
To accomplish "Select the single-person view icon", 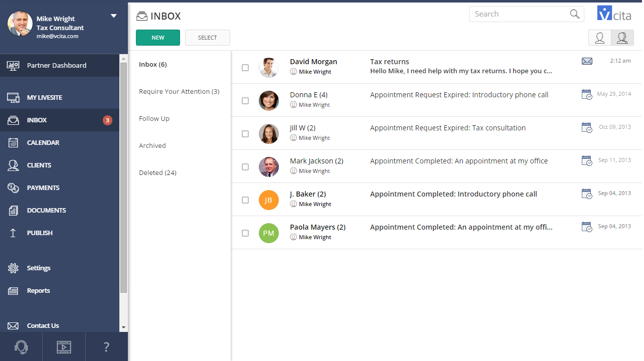I will pyautogui.click(x=599, y=38).
